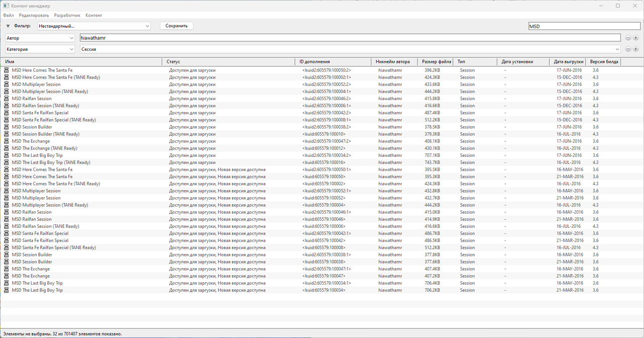This screenshot has height=338, width=644.
Task: Click the author field containing hiawathamr
Action: 350,38
